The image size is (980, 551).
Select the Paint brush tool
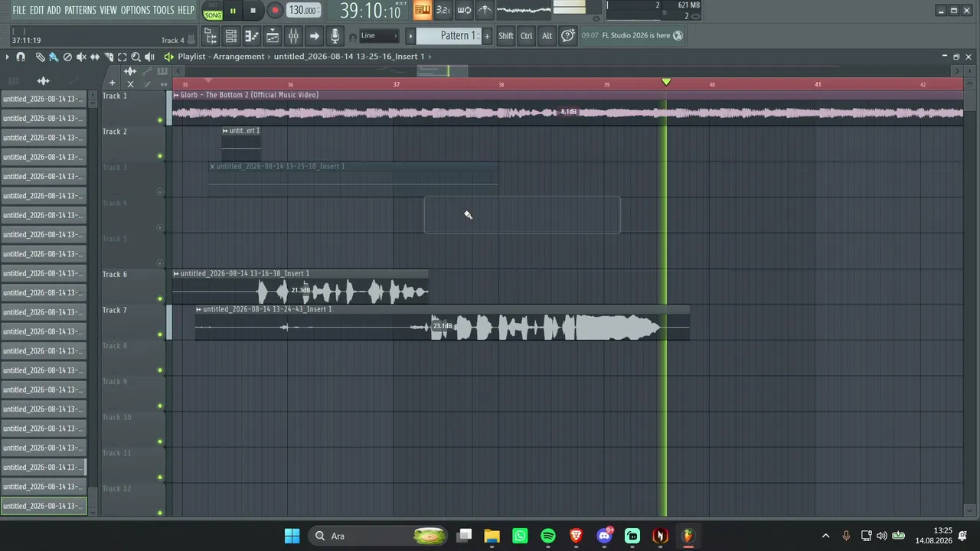tap(54, 57)
